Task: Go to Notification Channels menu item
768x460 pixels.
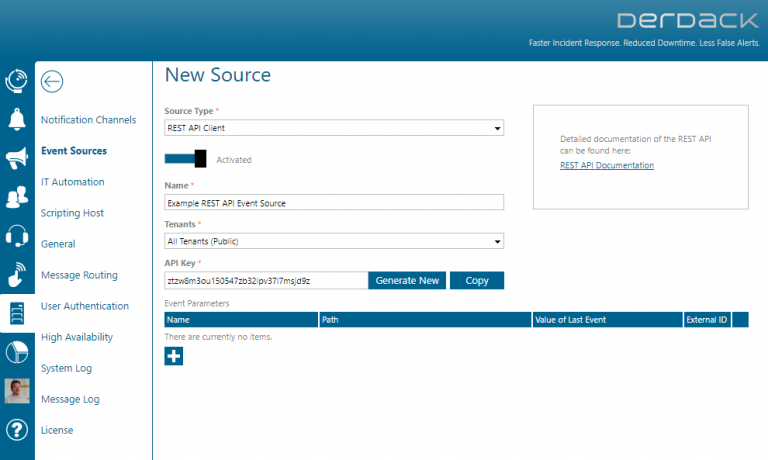Action: click(88, 120)
